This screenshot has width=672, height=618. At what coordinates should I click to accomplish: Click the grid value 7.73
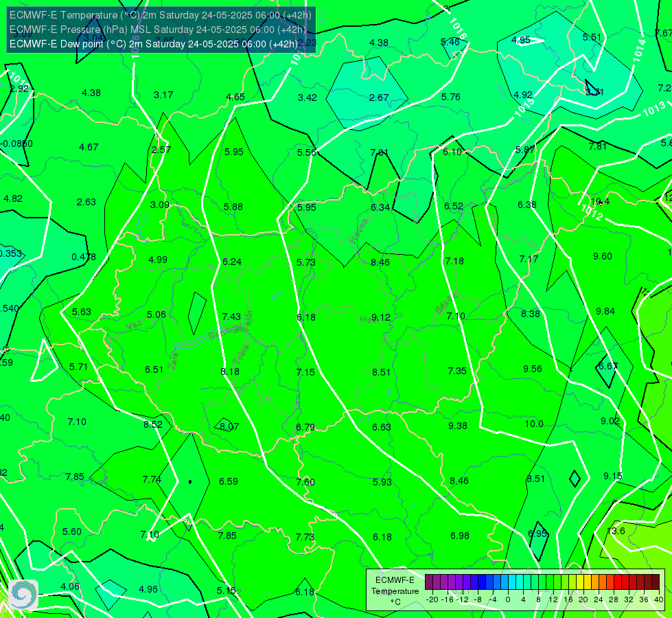click(x=305, y=538)
